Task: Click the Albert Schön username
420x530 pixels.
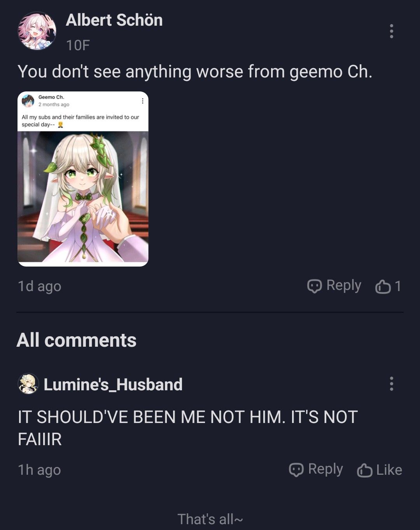Action: click(114, 20)
